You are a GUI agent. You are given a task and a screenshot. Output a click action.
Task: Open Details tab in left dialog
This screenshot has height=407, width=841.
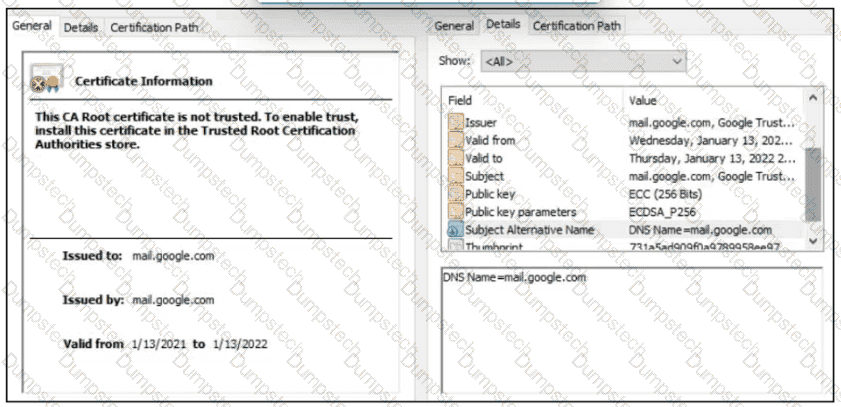[x=81, y=28]
